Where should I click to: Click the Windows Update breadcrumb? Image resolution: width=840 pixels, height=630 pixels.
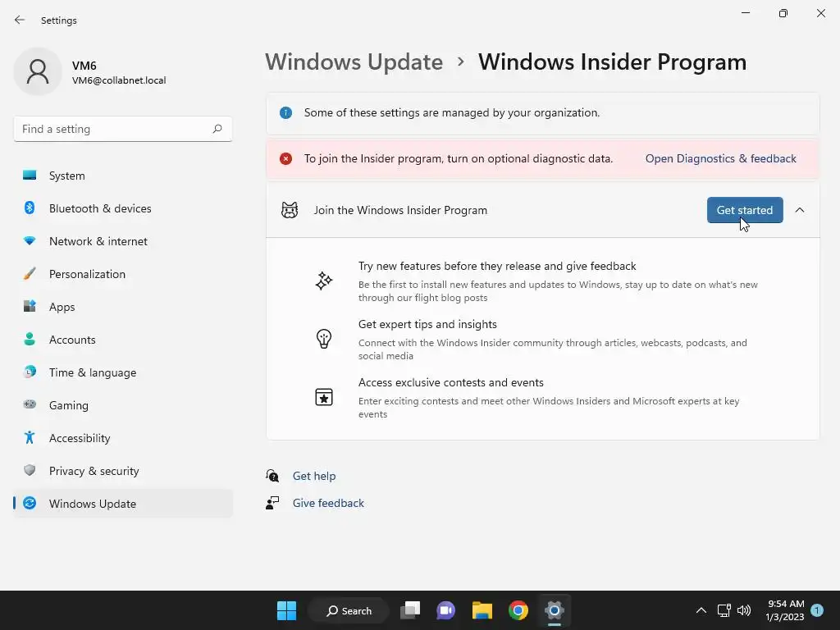click(x=354, y=62)
